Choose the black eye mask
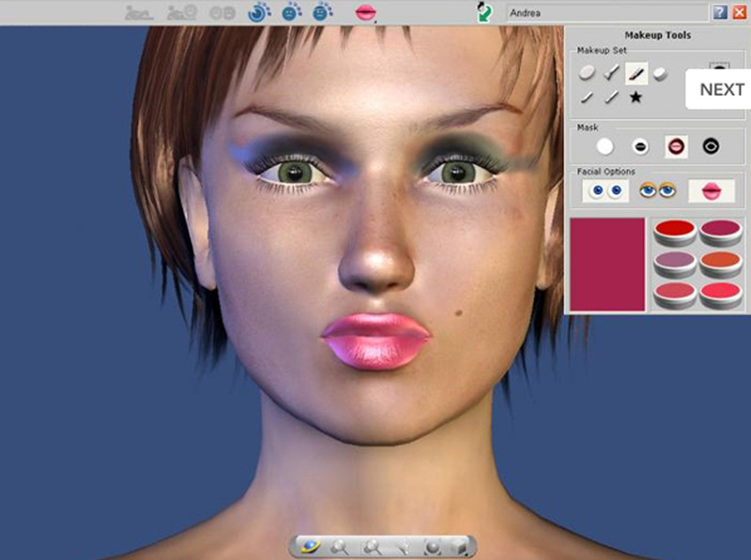The height and width of the screenshot is (560, 751). coord(711,146)
